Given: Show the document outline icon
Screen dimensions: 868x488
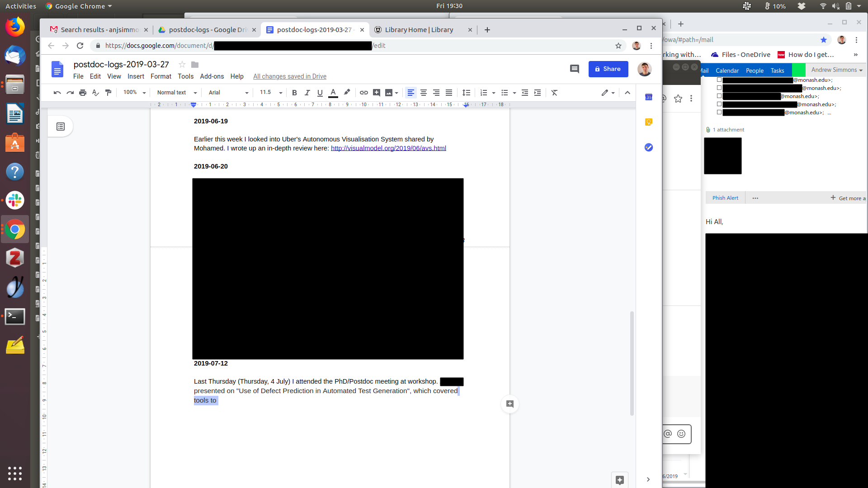Looking at the screenshot, I should point(61,127).
